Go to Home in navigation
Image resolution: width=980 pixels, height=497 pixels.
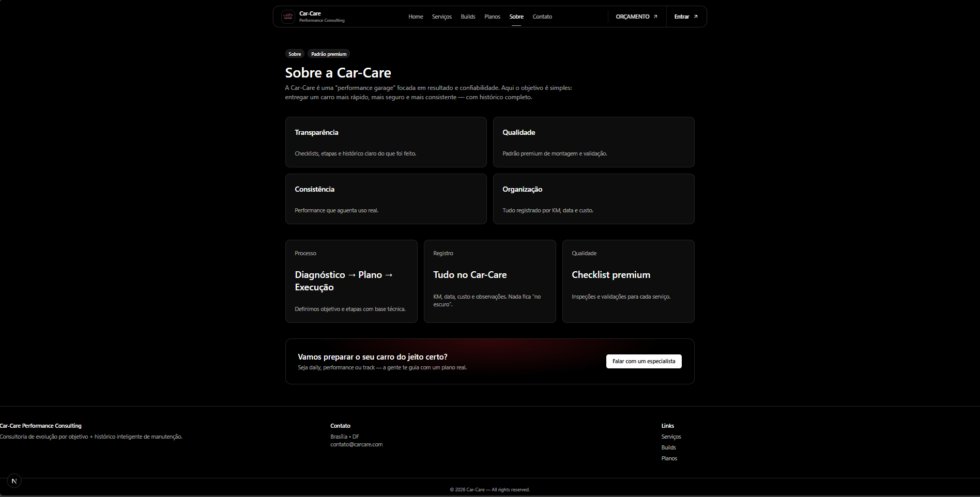416,17
